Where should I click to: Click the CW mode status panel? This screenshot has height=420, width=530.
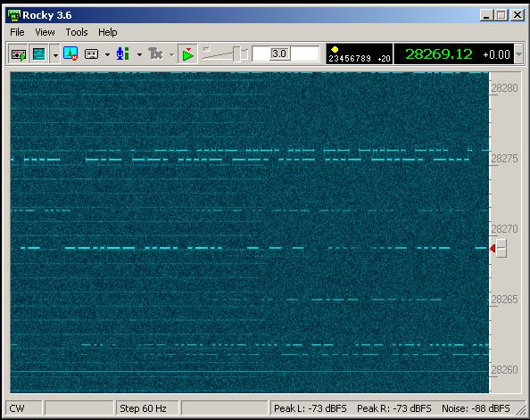point(24,408)
